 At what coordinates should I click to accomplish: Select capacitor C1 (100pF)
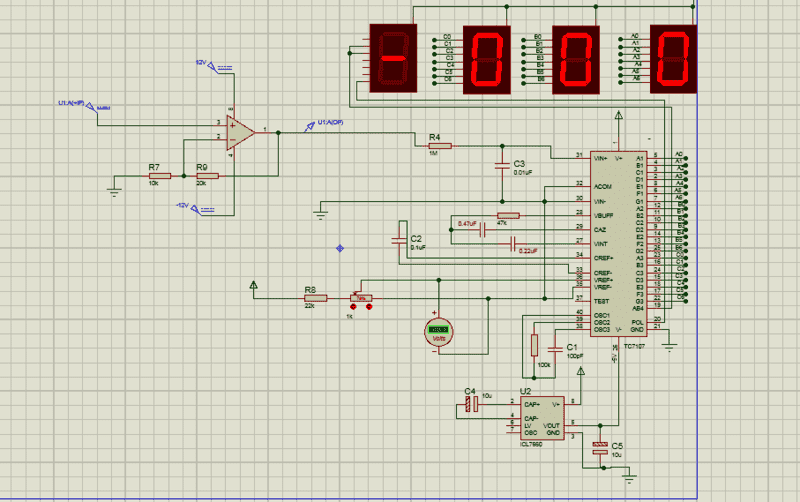pos(558,346)
